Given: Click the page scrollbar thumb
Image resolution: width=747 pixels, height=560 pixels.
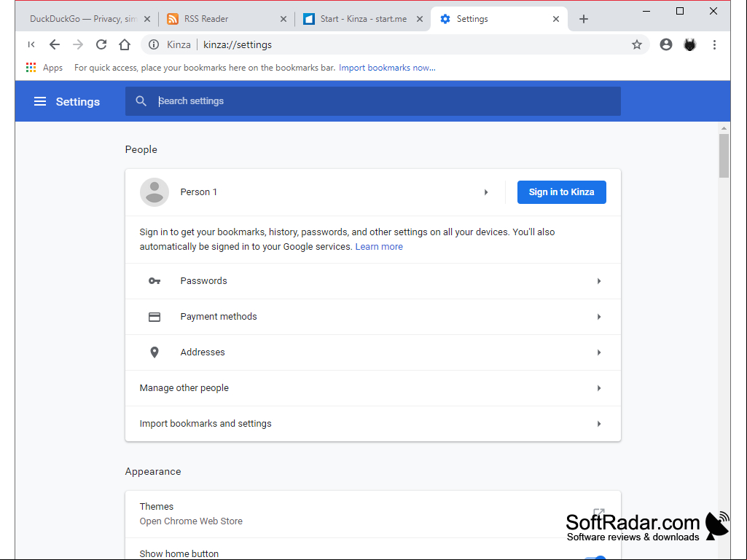Looking at the screenshot, I should point(724,156).
